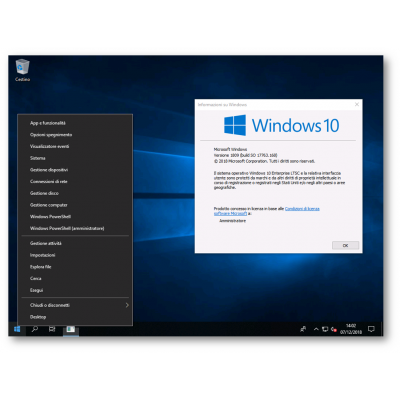Open the Cestino recycle bin icon
The width and height of the screenshot is (400, 400).
point(22,70)
